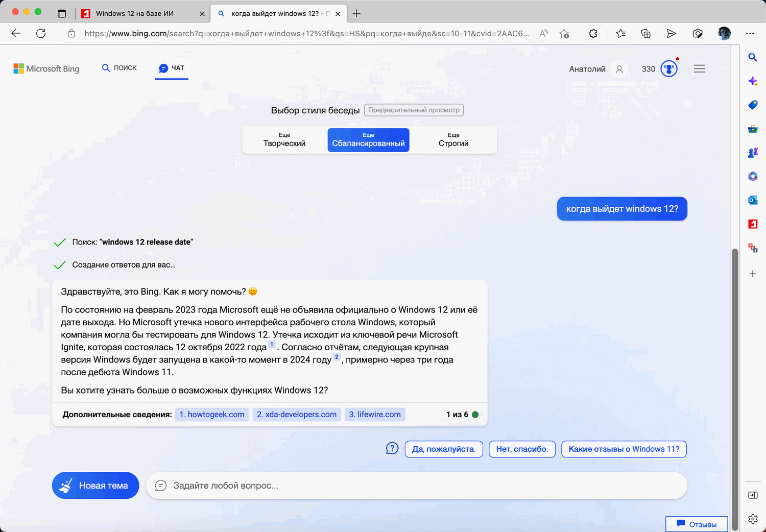Open the red app icon in sidebar
The image size is (766, 532).
click(x=753, y=224)
